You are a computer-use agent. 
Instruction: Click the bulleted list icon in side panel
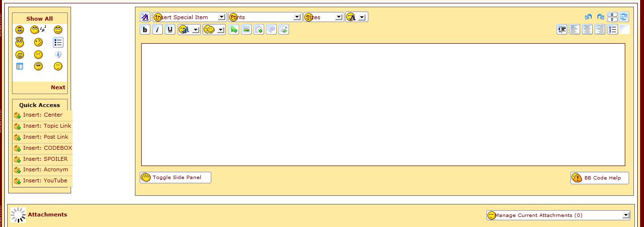[x=58, y=42]
